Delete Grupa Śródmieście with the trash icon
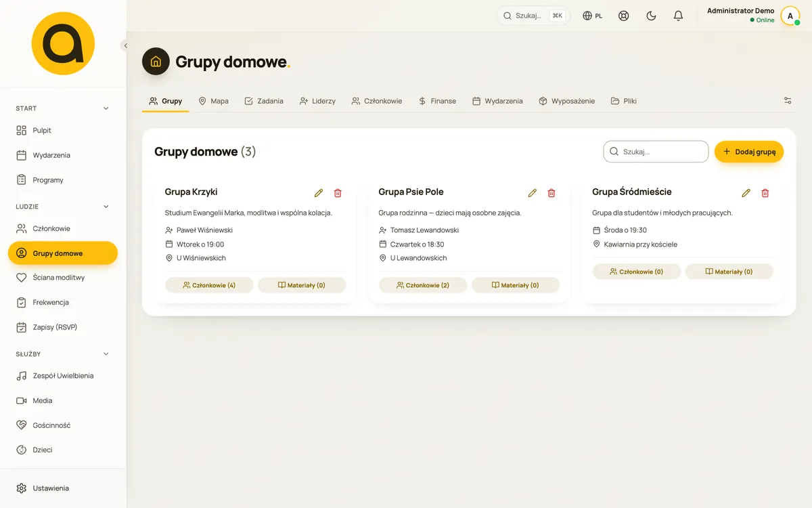812x508 pixels. (765, 193)
